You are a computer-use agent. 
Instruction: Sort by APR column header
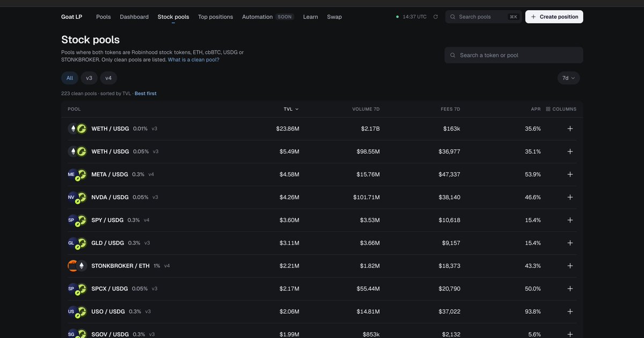pos(536,109)
